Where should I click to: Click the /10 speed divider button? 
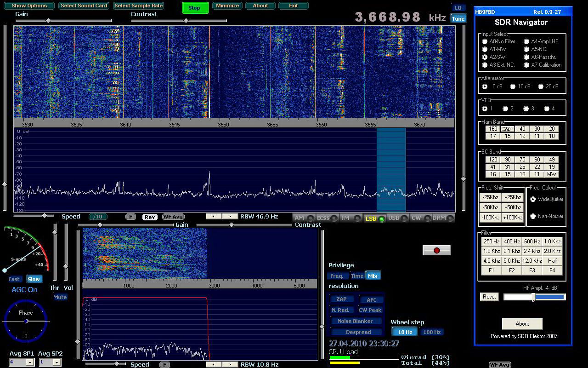[x=98, y=217]
